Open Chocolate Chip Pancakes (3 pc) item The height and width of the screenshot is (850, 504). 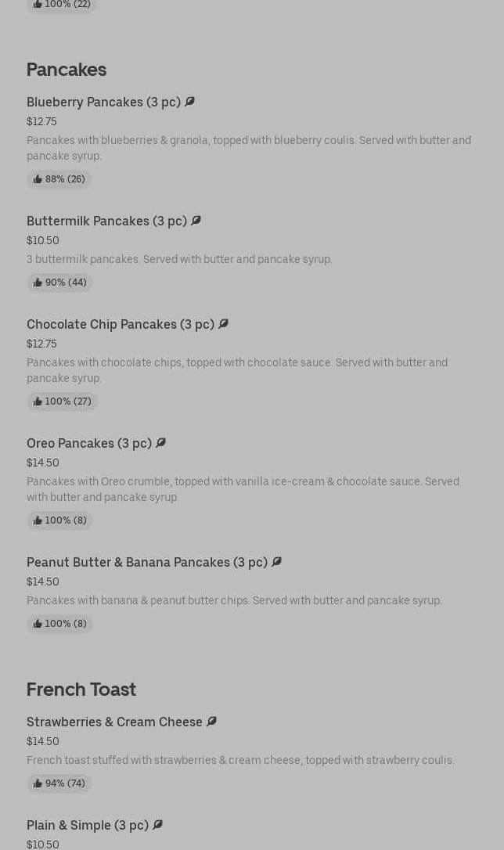[120, 325]
